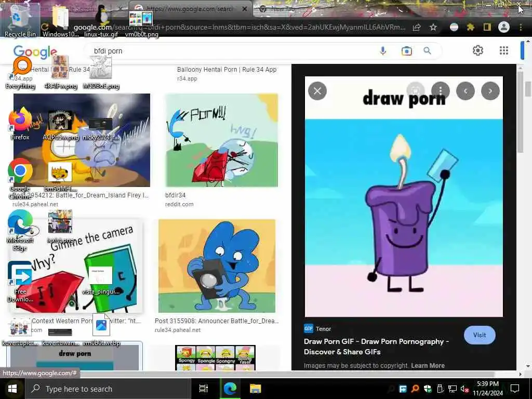Open the Recycle Bin desktop icon
Viewport: 532px width, 399px height.
click(20, 21)
